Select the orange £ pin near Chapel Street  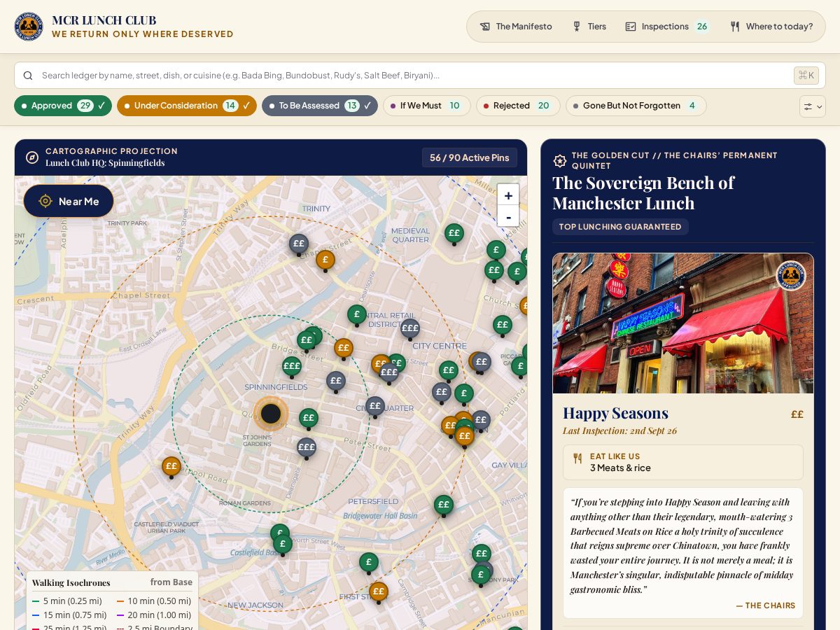[325, 260]
